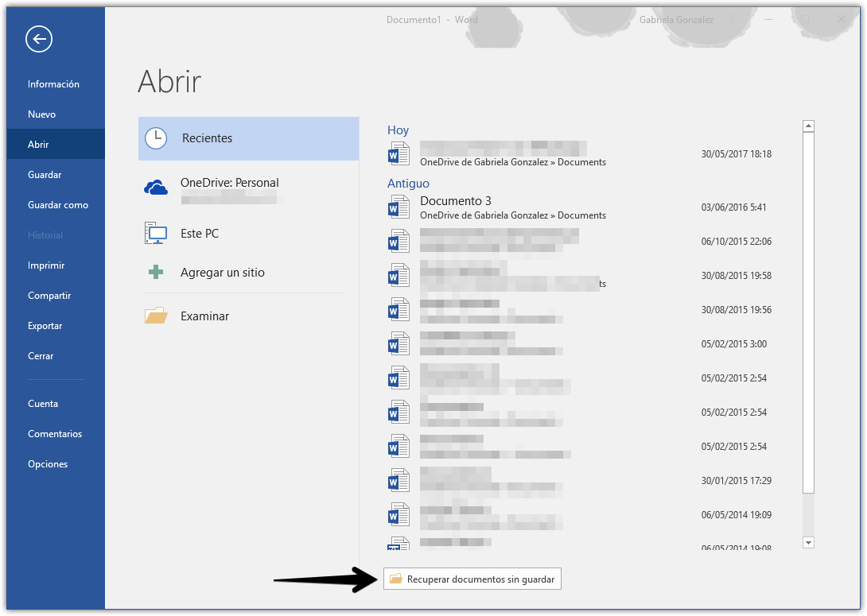Select Imprimir from the left menu
The width and height of the screenshot is (867, 616).
[x=46, y=265]
